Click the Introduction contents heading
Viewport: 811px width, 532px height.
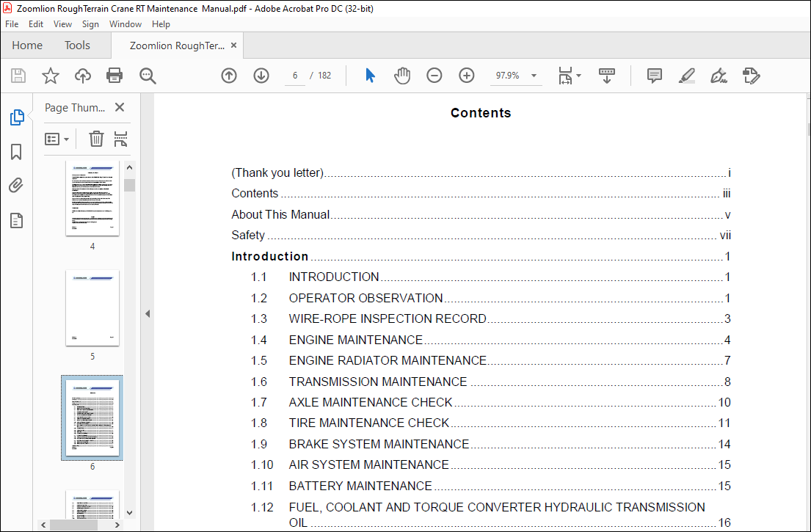tap(481, 256)
